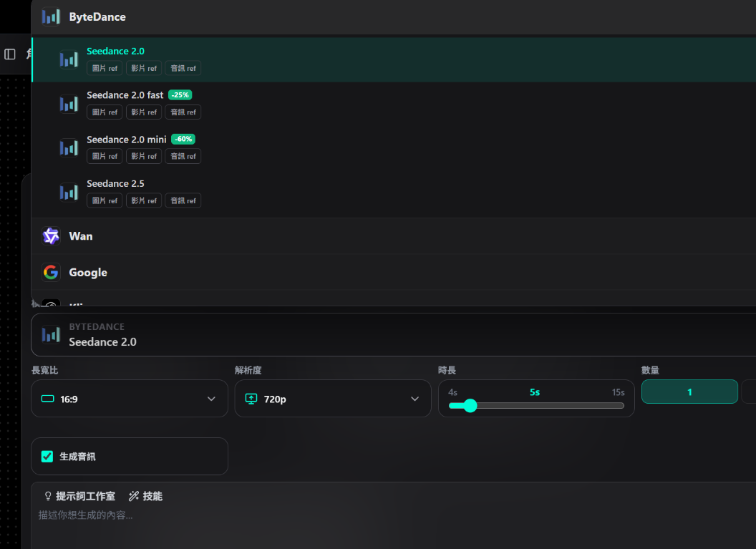Click the monitor icon beside 720p

tap(251, 399)
